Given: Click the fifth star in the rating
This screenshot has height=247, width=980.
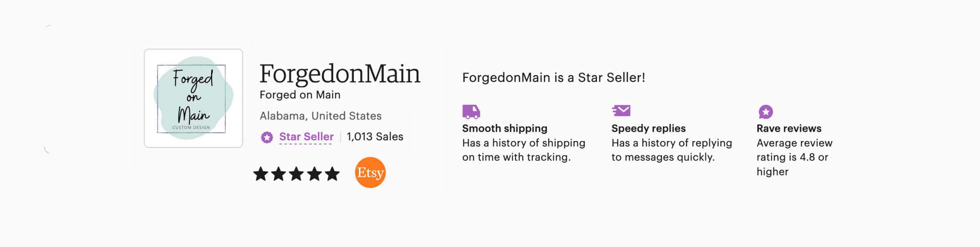Looking at the screenshot, I should (332, 174).
